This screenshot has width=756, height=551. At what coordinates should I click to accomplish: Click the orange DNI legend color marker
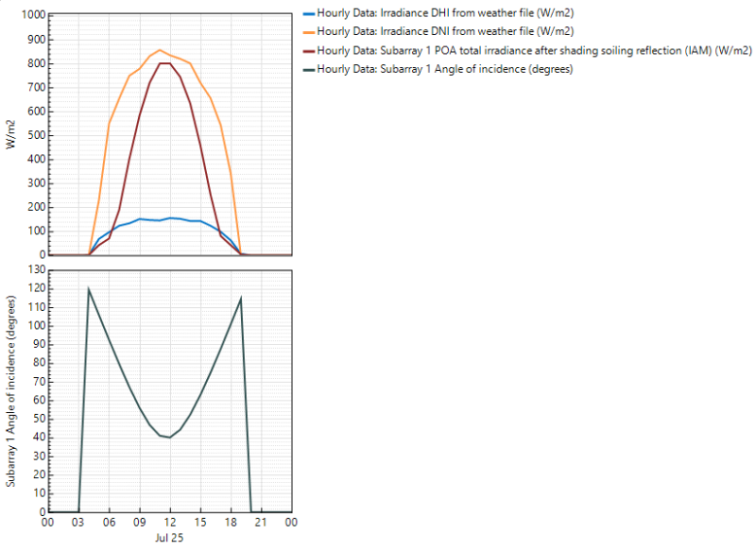pyautogui.click(x=308, y=32)
